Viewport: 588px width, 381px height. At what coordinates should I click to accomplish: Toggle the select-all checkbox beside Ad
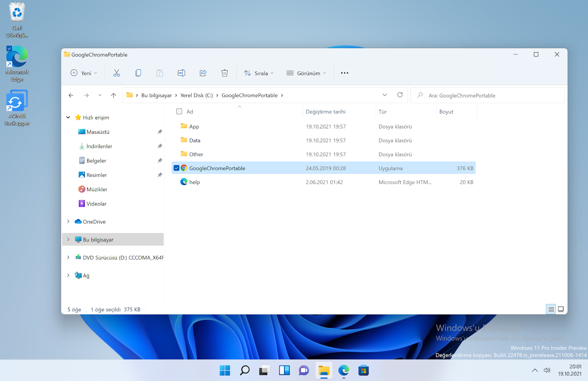pos(179,111)
